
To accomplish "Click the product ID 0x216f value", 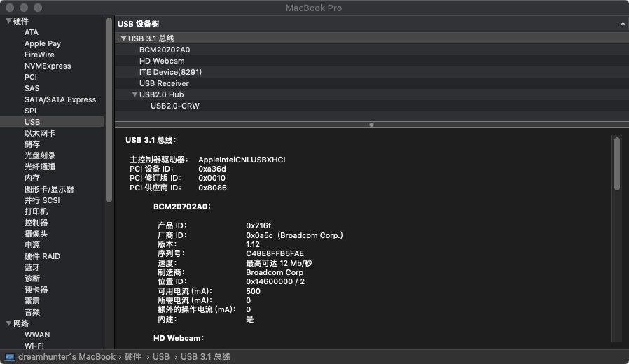I will [x=258, y=225].
